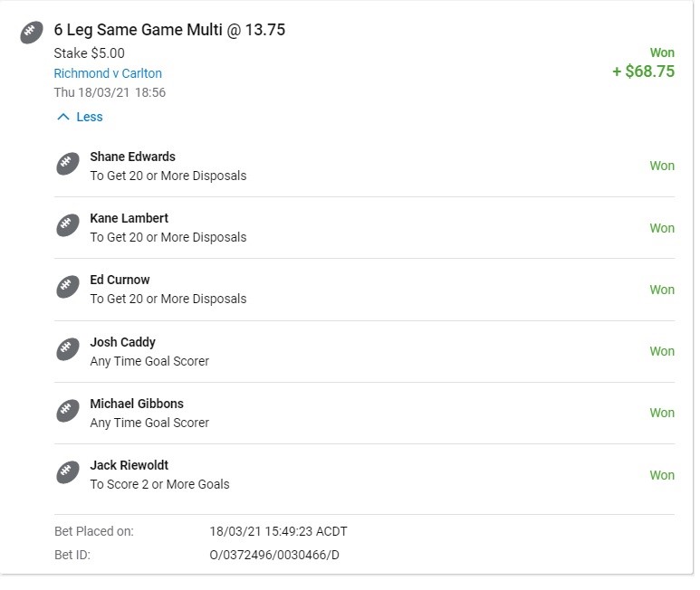The image size is (700, 590).
Task: Click football icon next to Jack Riewoldt
Action: point(67,473)
